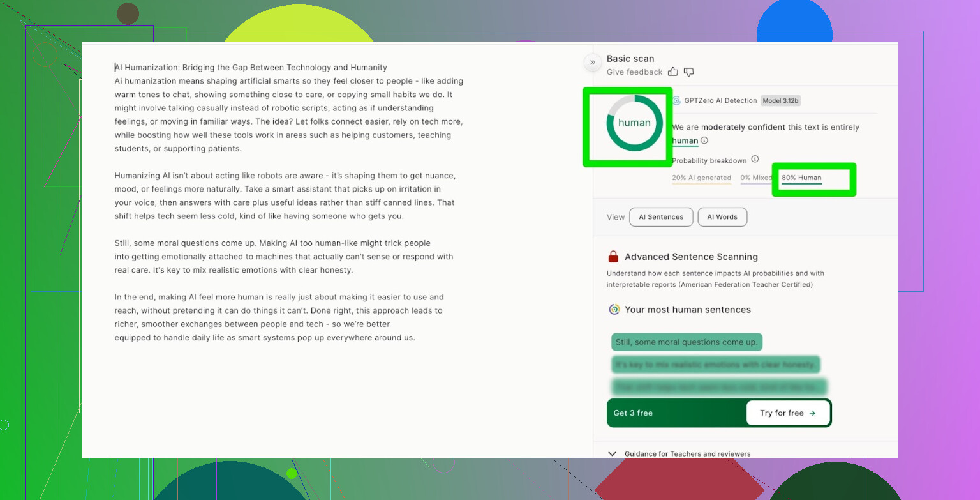This screenshot has height=500, width=980.
Task: Select the sentence Still, some moral questions come up
Action: pyautogui.click(x=687, y=342)
